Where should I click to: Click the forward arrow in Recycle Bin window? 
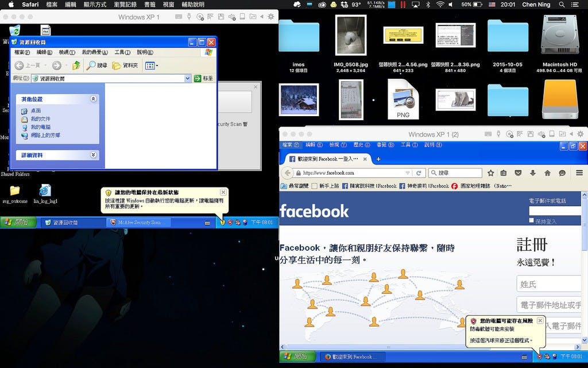57,66
